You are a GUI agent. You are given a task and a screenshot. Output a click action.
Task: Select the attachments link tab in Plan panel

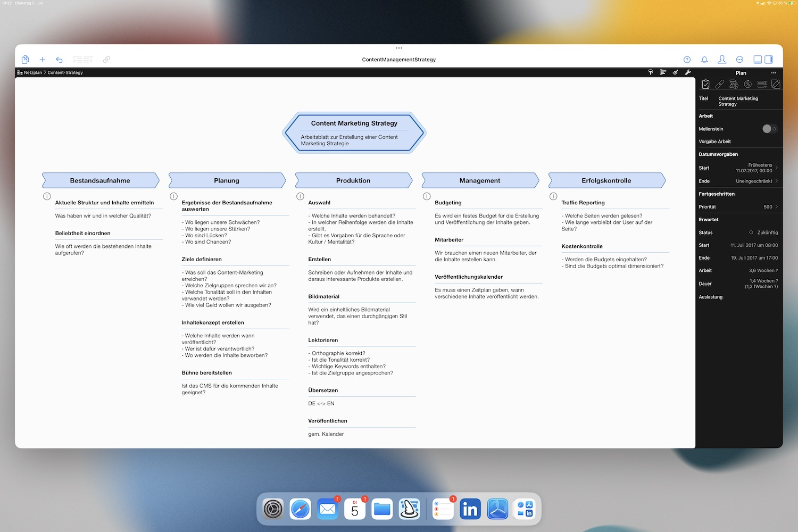(x=720, y=84)
